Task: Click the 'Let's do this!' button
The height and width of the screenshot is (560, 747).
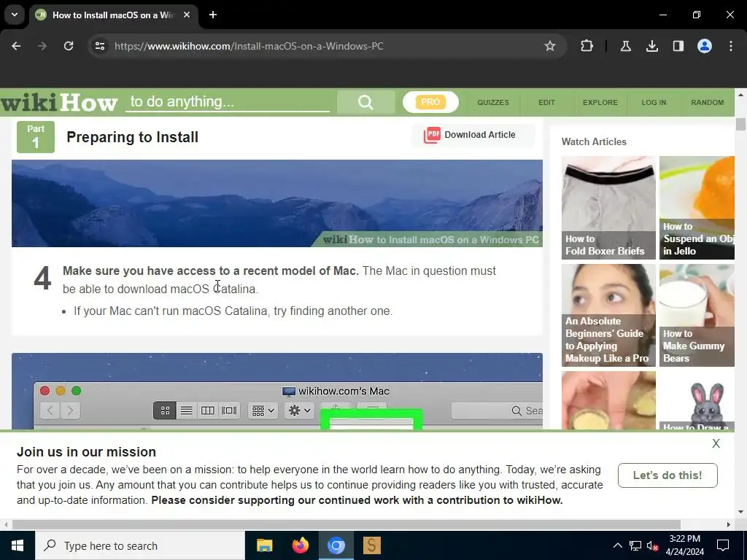Action: [x=667, y=475]
